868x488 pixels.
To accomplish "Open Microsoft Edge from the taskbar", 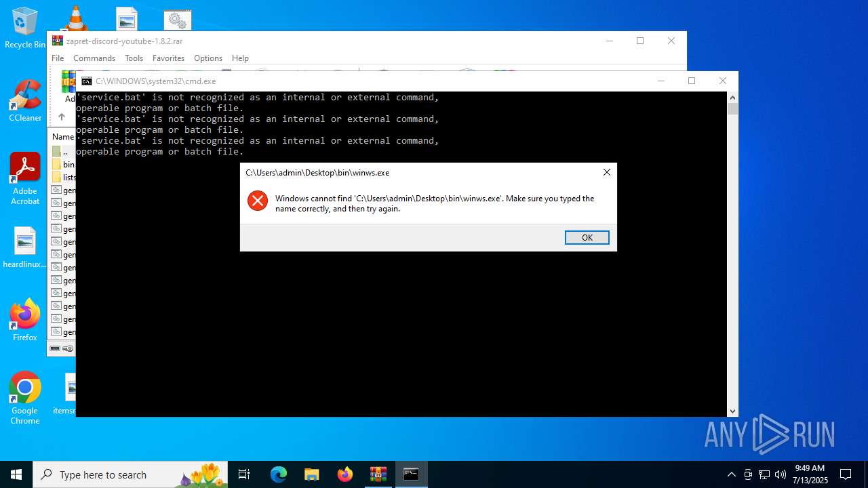I will click(279, 474).
